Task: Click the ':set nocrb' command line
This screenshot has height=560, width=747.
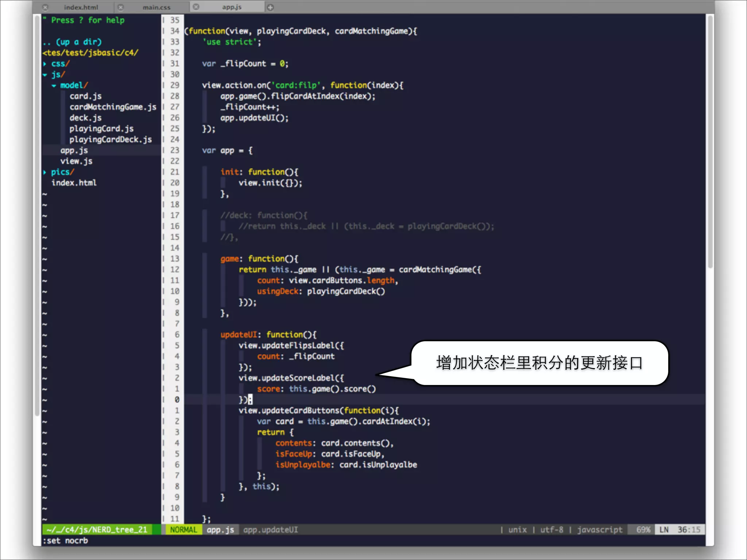Action: (x=66, y=541)
